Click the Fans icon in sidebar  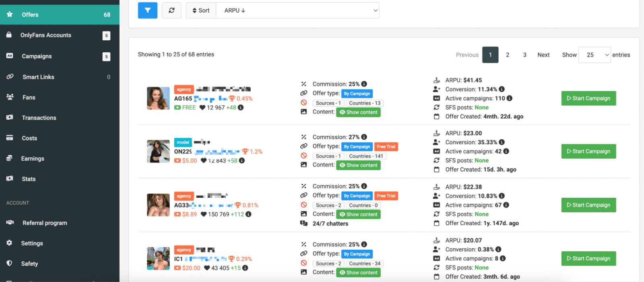tap(10, 97)
